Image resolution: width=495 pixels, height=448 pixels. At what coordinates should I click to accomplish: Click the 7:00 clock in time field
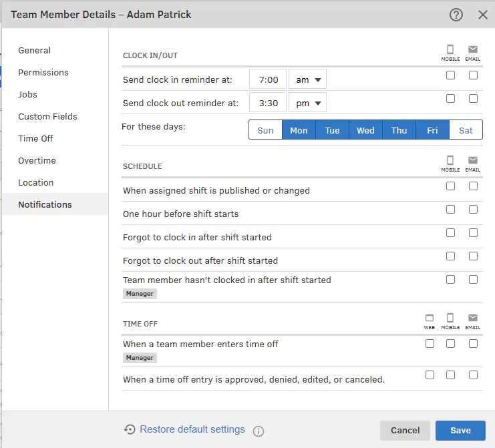[268, 79]
